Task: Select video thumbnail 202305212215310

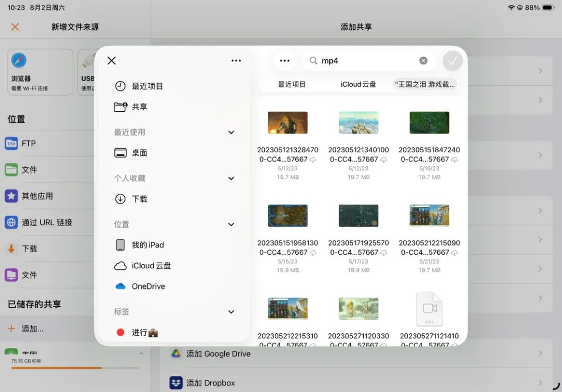Action: coord(288,309)
